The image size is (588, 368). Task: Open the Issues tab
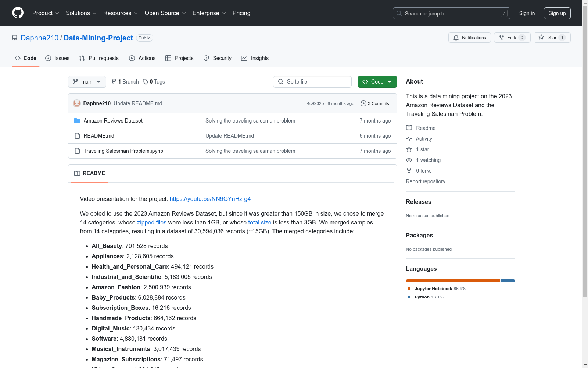coord(57,58)
